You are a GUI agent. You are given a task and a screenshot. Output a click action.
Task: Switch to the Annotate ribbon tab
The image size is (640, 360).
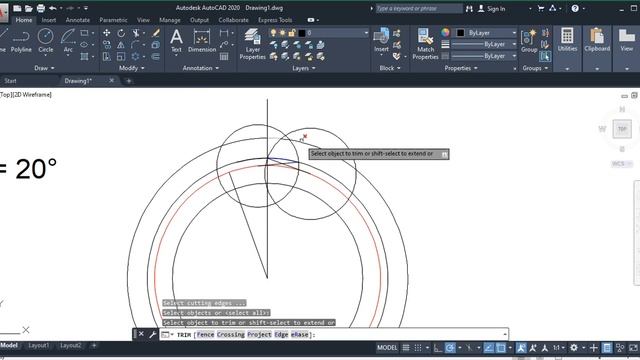[x=78, y=20]
